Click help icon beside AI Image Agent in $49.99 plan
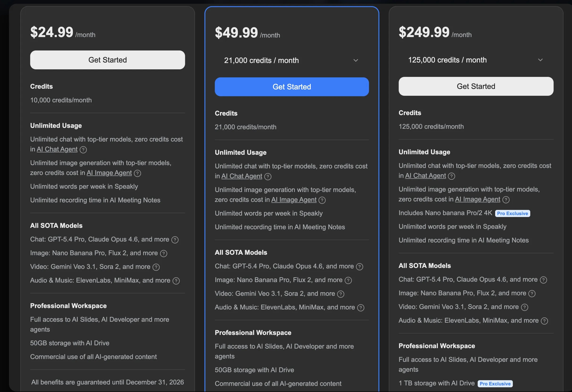 (322, 200)
